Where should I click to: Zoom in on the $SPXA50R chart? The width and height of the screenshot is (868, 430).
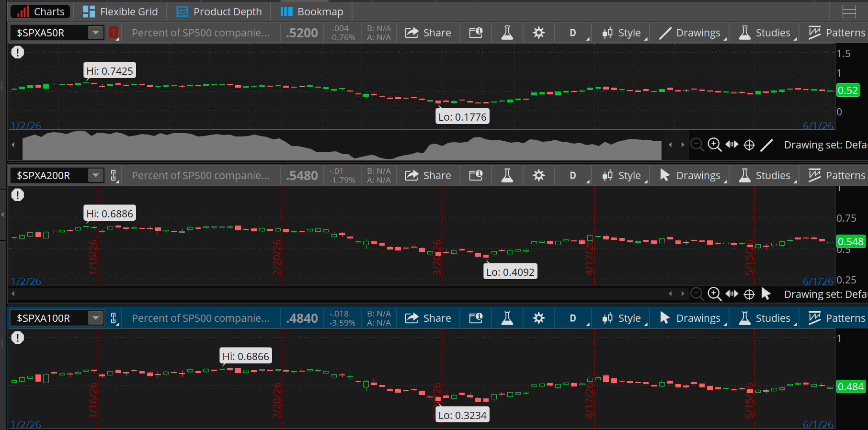715,145
